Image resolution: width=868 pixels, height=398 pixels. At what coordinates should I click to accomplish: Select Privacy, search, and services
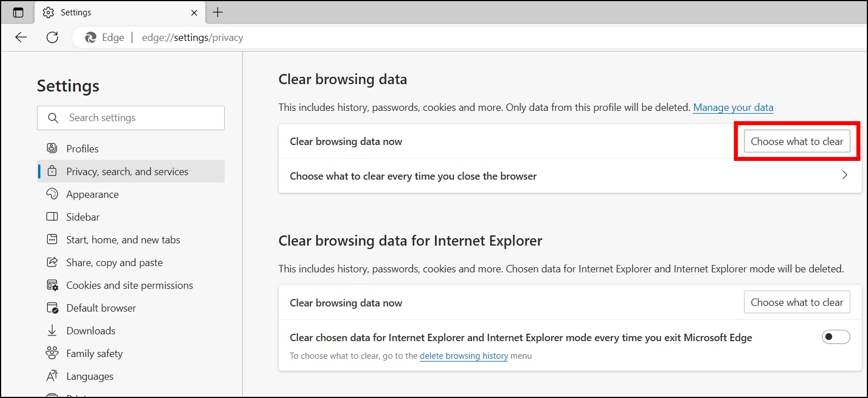click(x=131, y=171)
